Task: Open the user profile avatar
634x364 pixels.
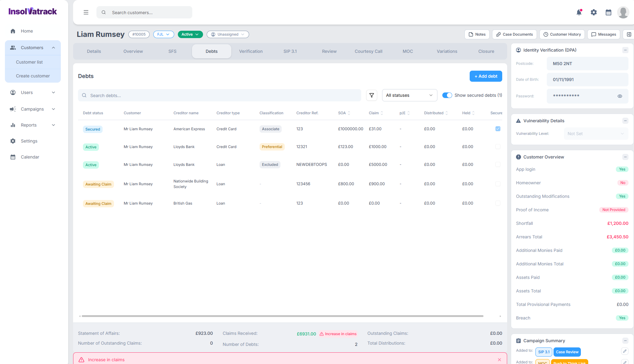Action: pyautogui.click(x=623, y=12)
